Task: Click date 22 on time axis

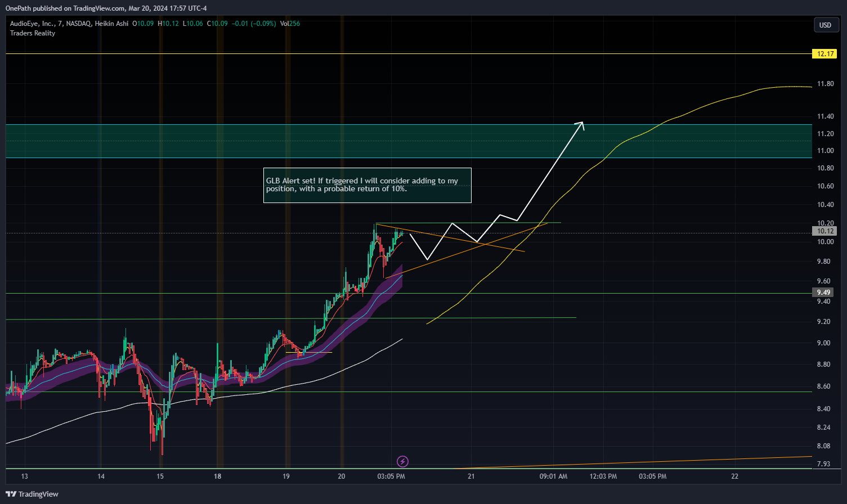Action: pos(734,476)
